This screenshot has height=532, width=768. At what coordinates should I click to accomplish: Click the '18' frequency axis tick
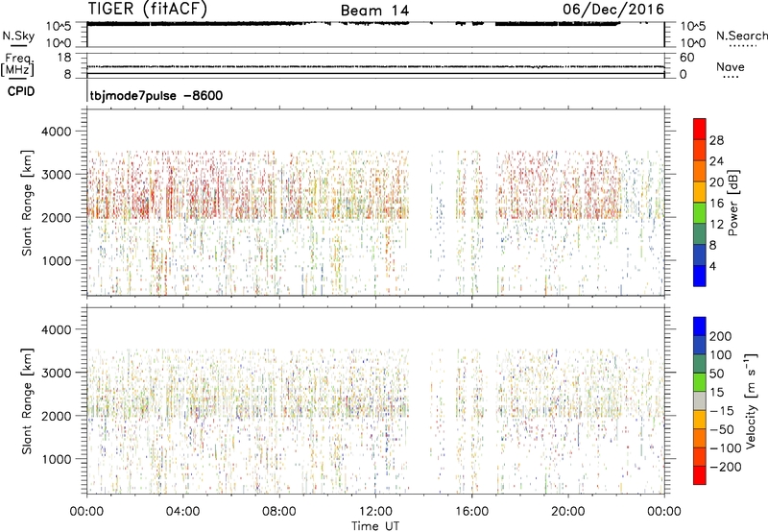64,58
